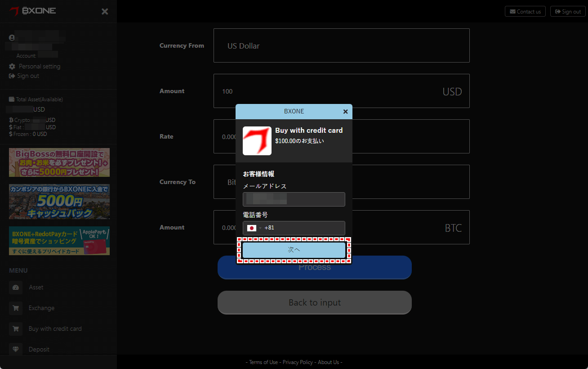Click the Total Asset(Available) text
Screen dimensions: 588x369
point(40,99)
